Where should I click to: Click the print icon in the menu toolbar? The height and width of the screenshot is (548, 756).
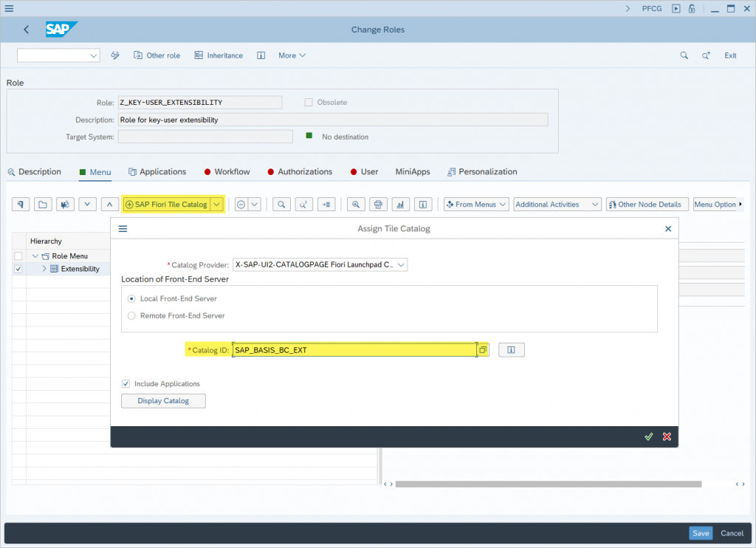[378, 204]
